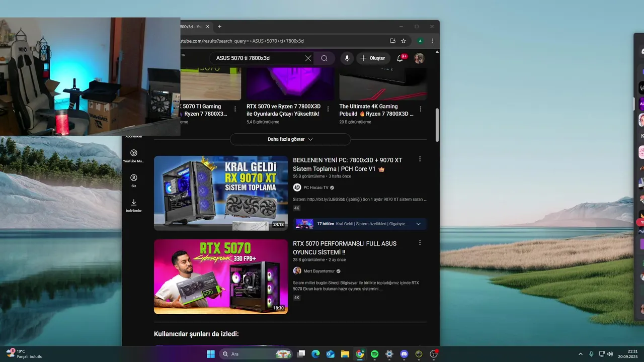Open a new Chrome tab
The height and width of the screenshot is (362, 644).
coord(219,27)
